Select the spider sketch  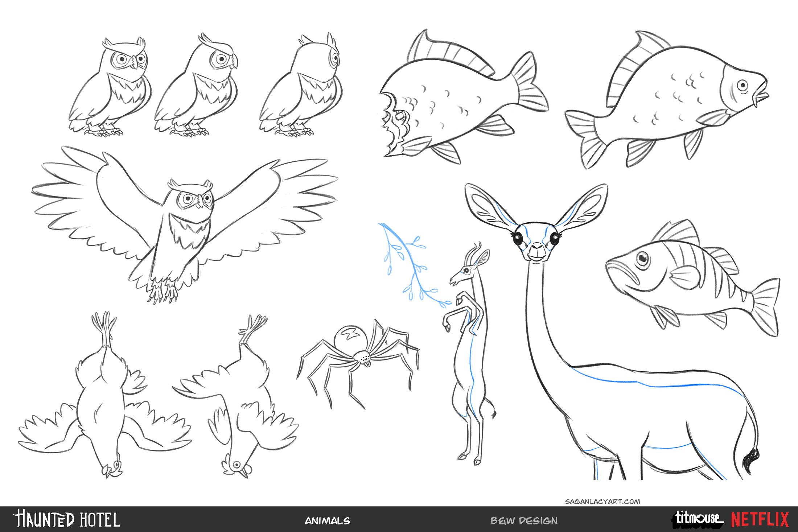coord(358,364)
